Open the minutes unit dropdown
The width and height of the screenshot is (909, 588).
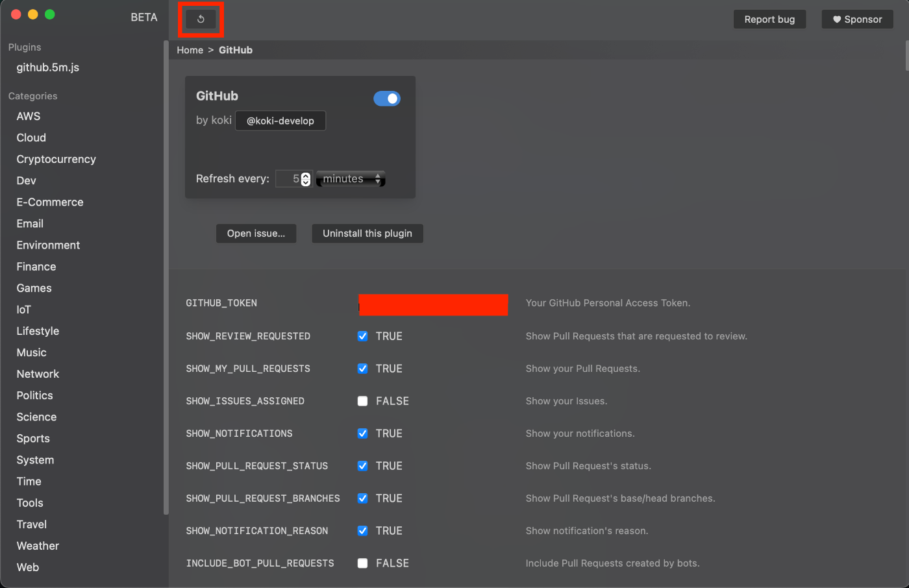click(351, 178)
